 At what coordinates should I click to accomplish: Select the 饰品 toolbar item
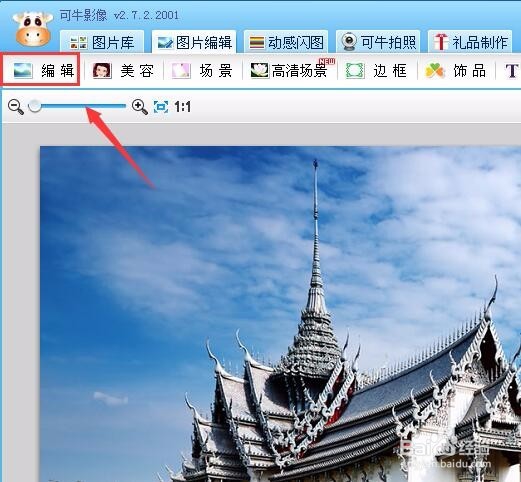pyautogui.click(x=456, y=71)
